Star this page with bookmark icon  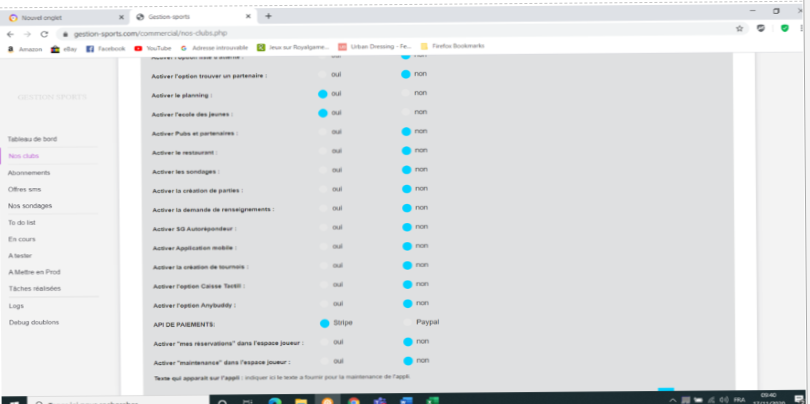pos(739,29)
